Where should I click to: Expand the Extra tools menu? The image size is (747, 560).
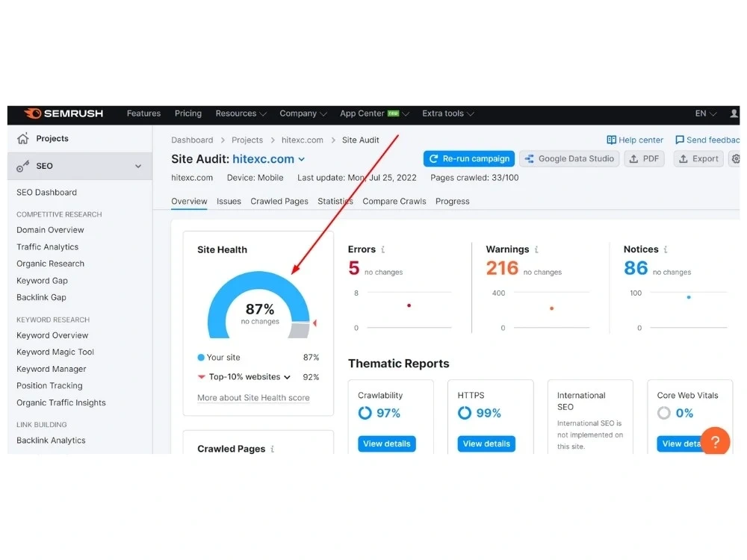(x=447, y=113)
